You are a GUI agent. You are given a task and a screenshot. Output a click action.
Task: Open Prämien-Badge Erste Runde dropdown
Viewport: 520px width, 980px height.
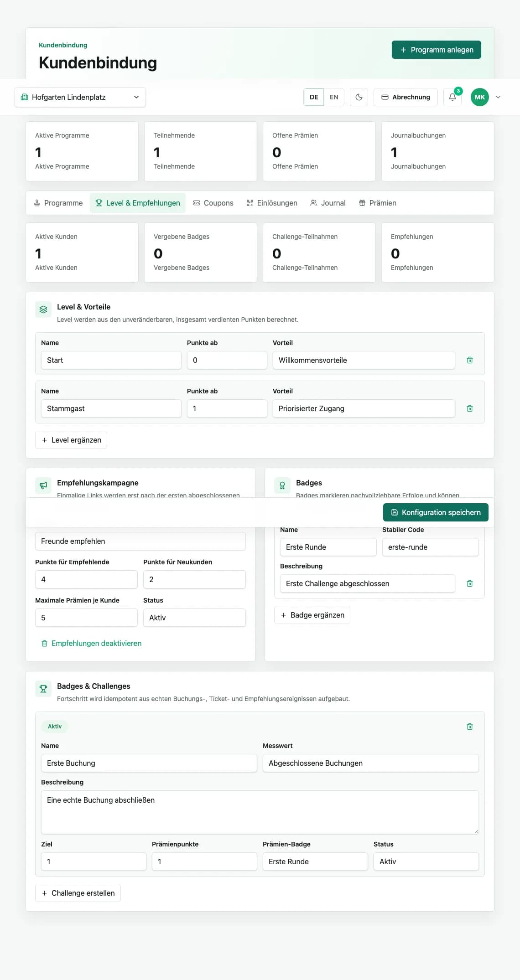coord(315,861)
